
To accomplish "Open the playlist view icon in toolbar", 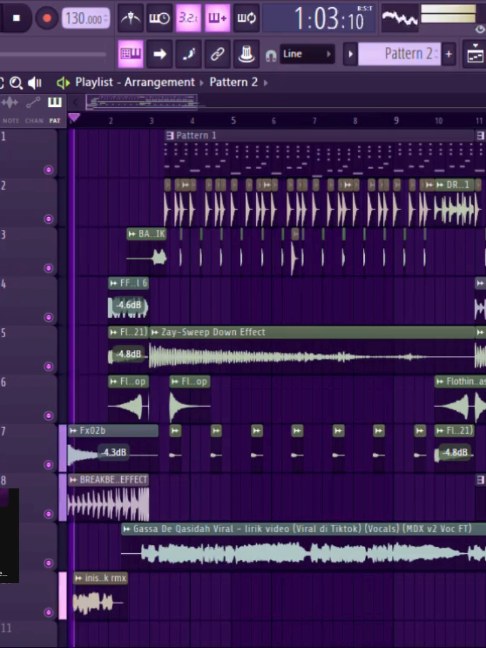I will pos(475,54).
